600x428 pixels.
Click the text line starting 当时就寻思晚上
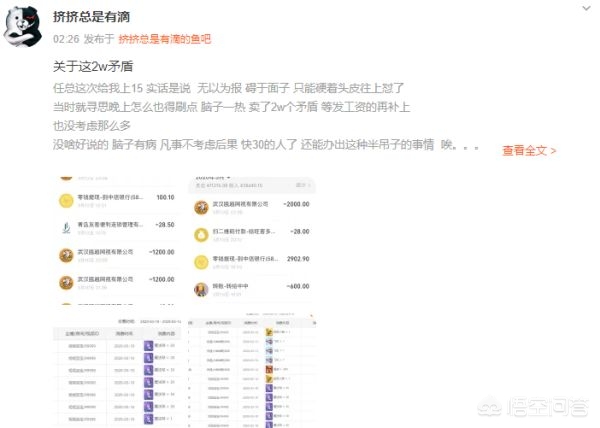click(x=231, y=107)
